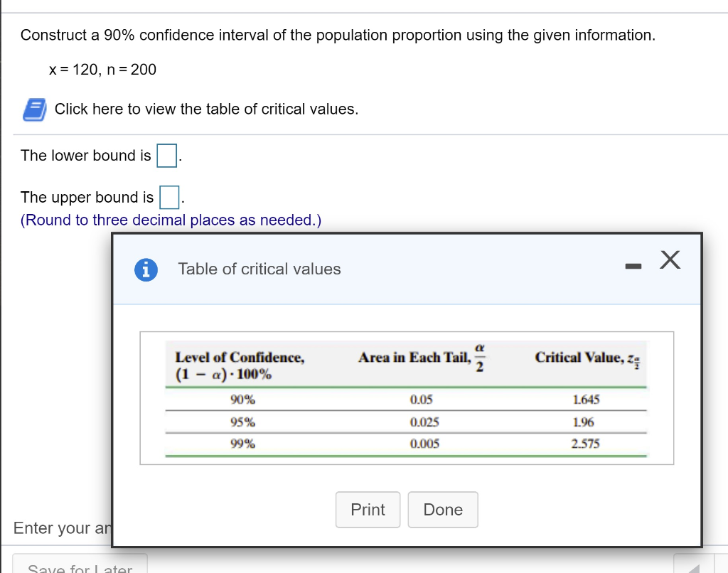The height and width of the screenshot is (573, 728).
Task: Click the 'Table of critical values' dialog title
Action: pyautogui.click(x=259, y=269)
